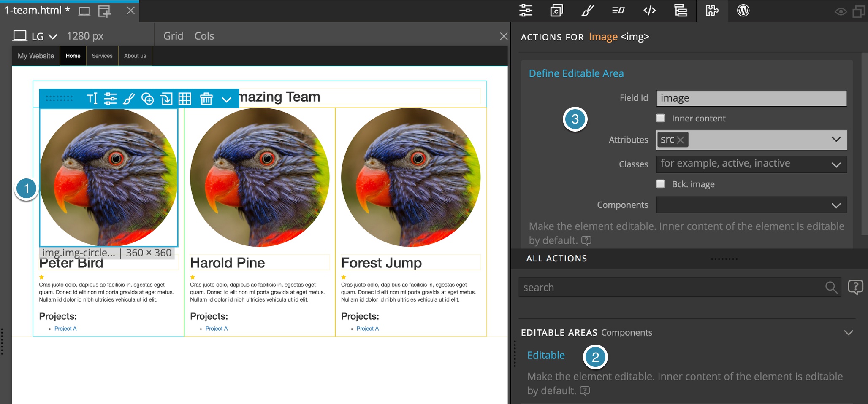Click the laptop device icon next to LG
The height and width of the screenshot is (404, 868).
click(20, 36)
